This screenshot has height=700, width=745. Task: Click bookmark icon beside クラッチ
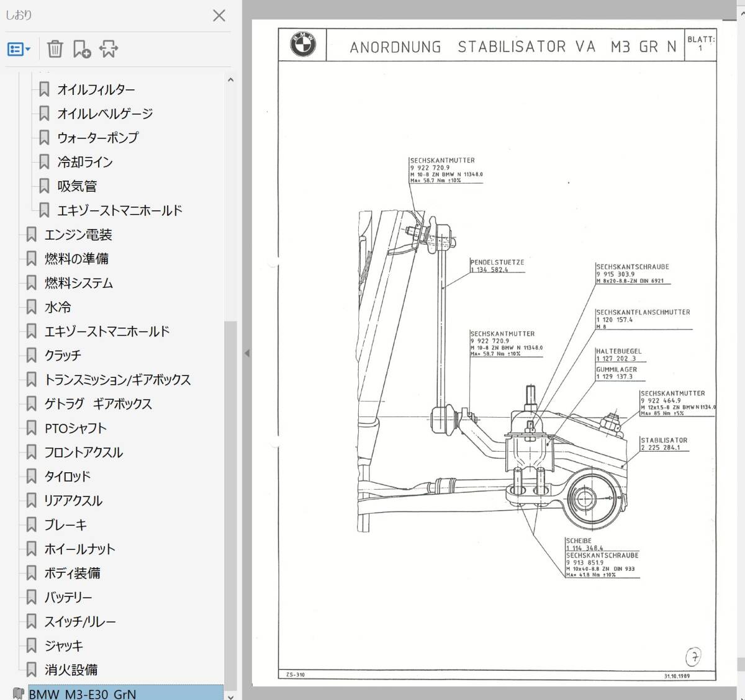pos(31,356)
